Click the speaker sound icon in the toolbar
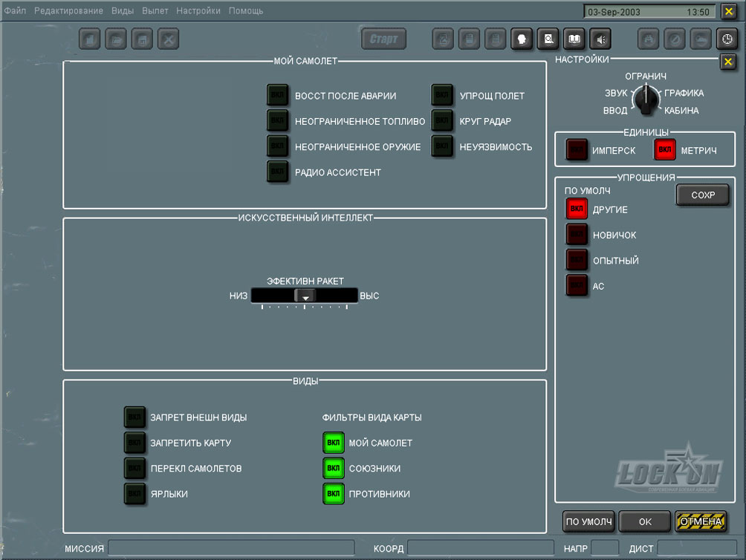This screenshot has width=746, height=560. pyautogui.click(x=600, y=39)
